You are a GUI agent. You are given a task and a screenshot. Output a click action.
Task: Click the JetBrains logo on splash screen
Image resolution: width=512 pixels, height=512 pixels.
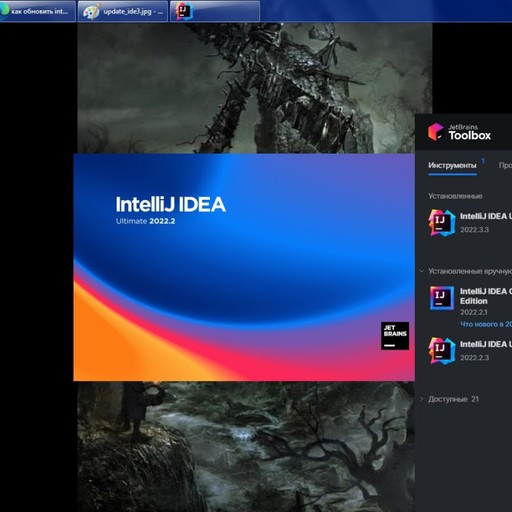[x=395, y=336]
